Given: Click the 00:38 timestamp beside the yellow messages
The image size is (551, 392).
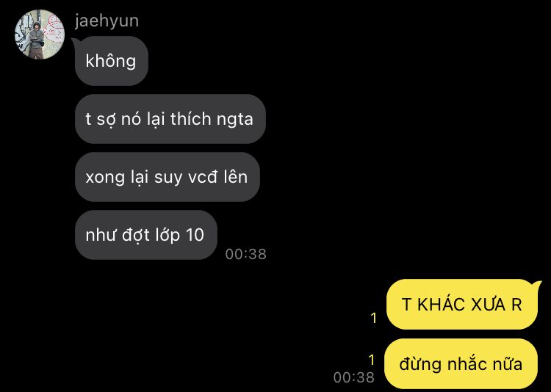Looking at the screenshot, I should (353, 377).
